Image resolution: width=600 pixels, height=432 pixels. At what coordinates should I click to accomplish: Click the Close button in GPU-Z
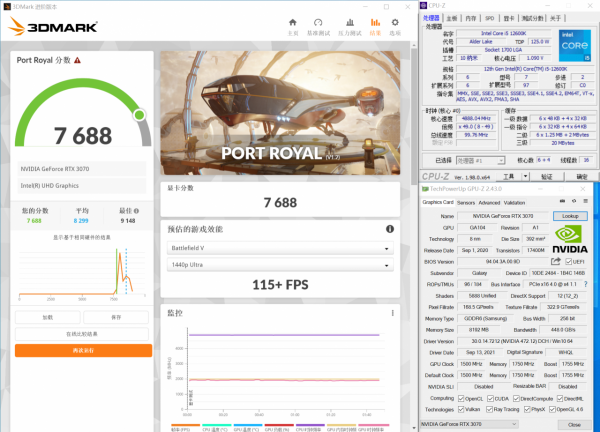pyautogui.click(x=574, y=424)
